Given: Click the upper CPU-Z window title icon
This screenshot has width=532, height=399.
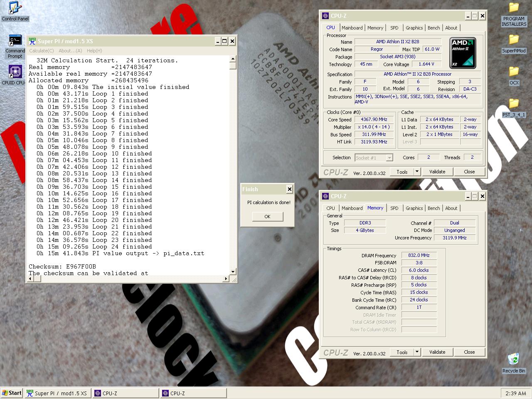Looking at the screenshot, I should [325, 16].
